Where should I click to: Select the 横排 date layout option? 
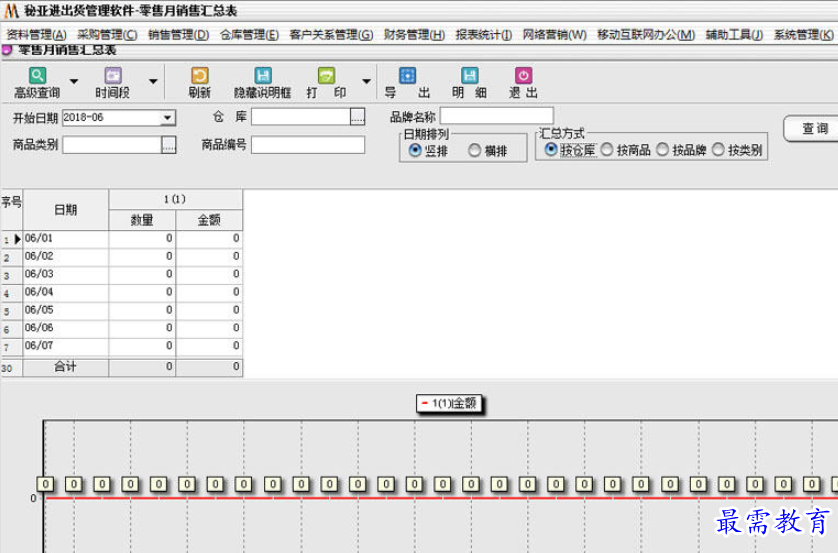(475, 151)
